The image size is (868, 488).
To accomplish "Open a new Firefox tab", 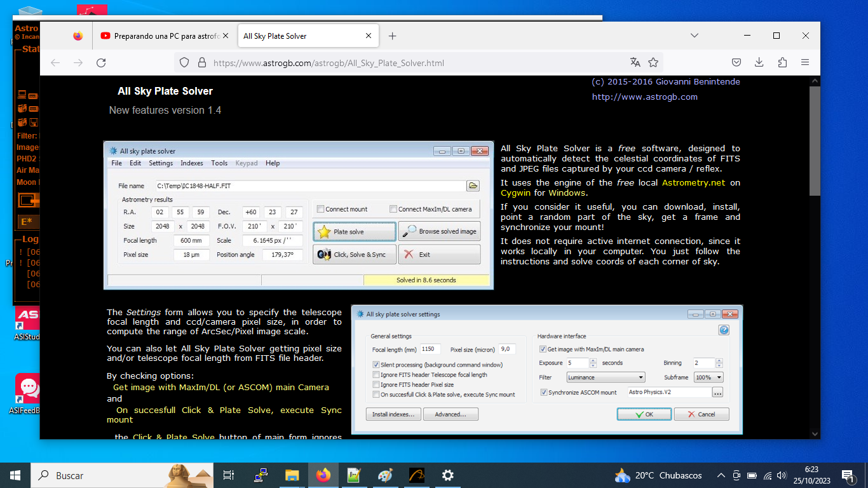I will 392,36.
